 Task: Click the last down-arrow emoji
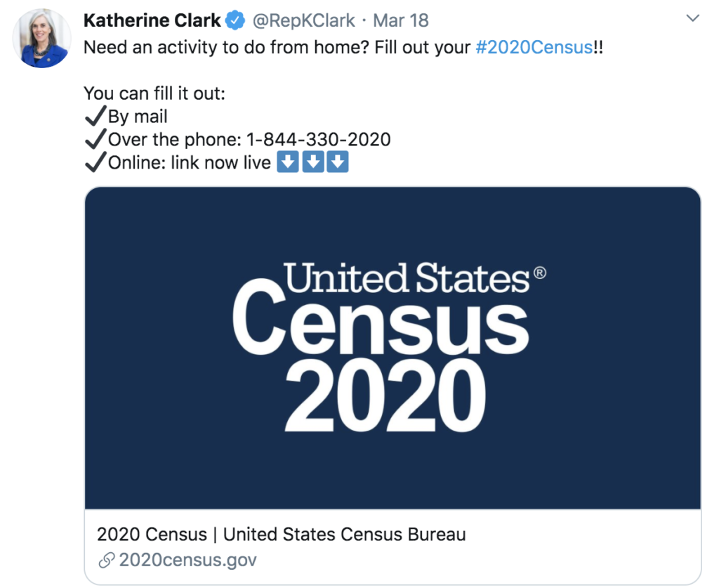tap(338, 162)
